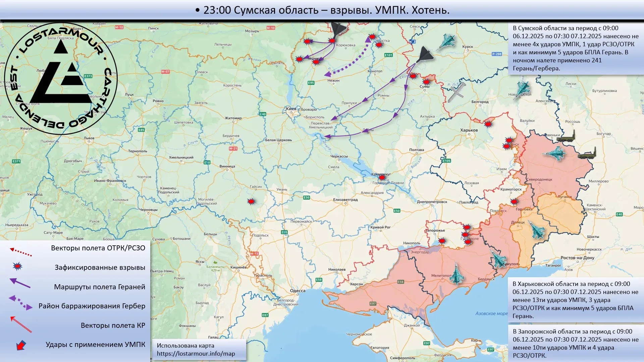Open the lostarmour.info/map link

pos(196,354)
